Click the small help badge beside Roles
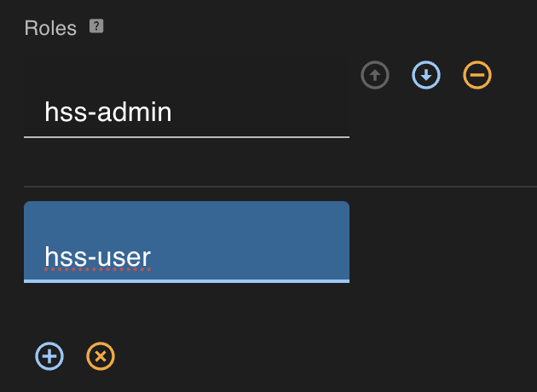The width and height of the screenshot is (537, 392). tap(96, 26)
